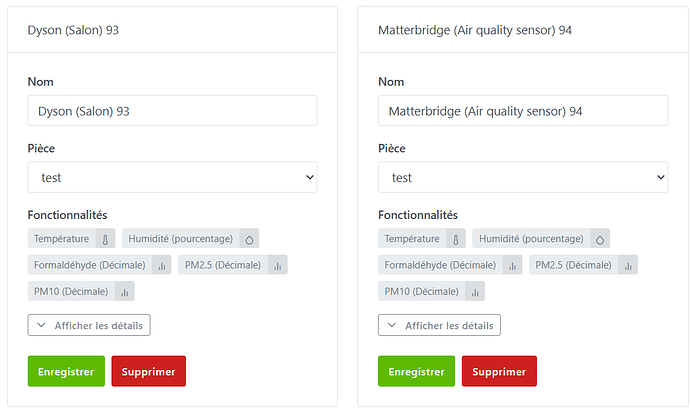Click droplet icon on Matterbridge Humidité tag
The image size is (690, 410).
pos(599,239)
